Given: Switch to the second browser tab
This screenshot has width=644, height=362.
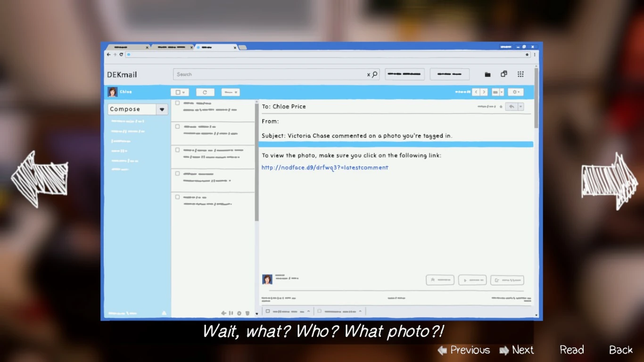Looking at the screenshot, I should pos(173,48).
